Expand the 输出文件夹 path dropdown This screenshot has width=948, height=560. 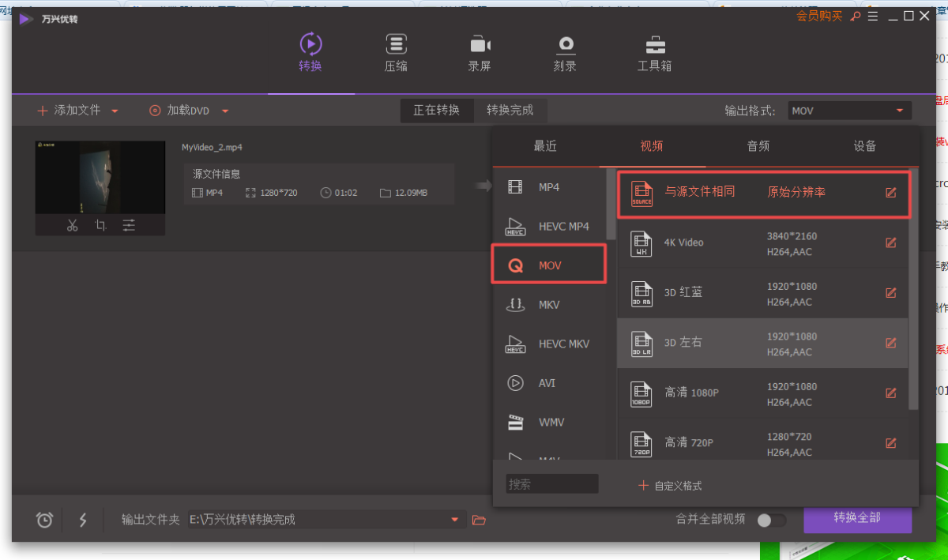pos(455,520)
